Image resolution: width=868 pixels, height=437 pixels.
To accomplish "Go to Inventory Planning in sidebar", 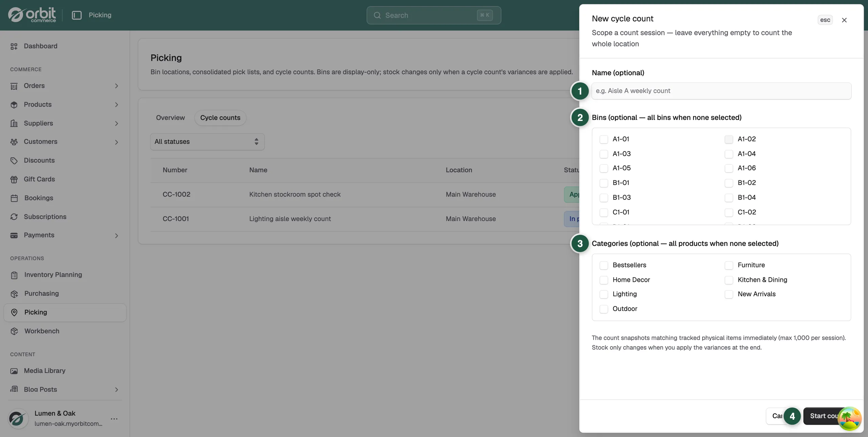I will click(65, 275).
